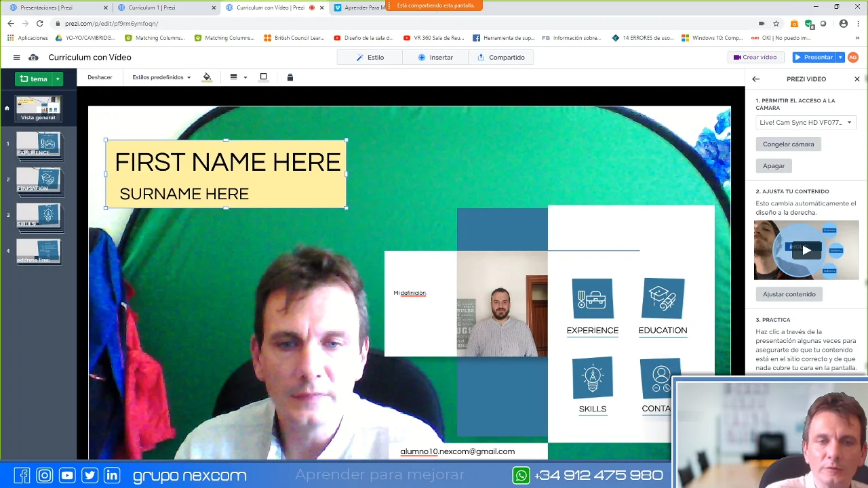
Task: Click the home icon beside Vista general
Action: point(7,108)
